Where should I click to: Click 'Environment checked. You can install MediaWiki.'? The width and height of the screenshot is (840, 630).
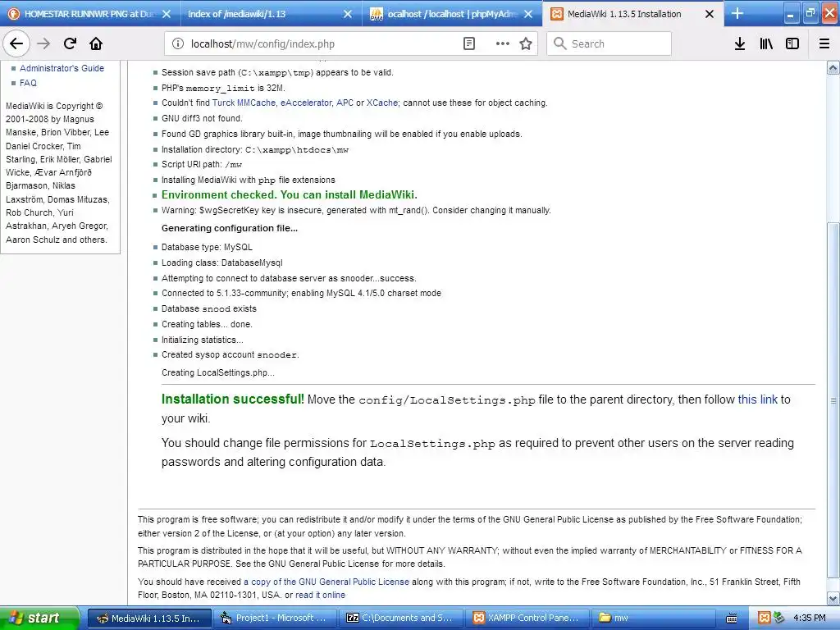[290, 195]
